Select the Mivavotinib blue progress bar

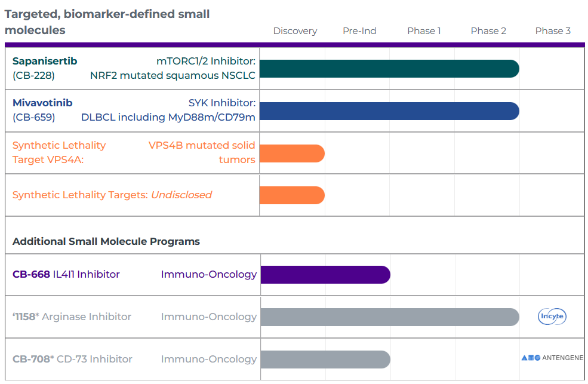coord(389,111)
